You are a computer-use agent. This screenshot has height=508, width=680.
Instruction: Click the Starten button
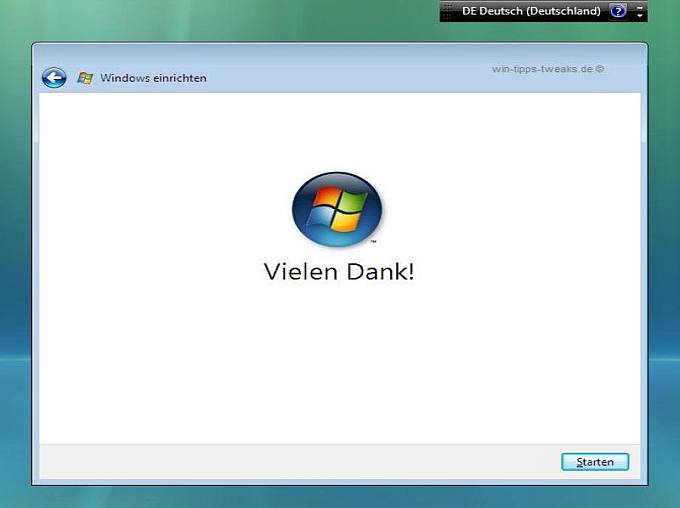point(595,462)
